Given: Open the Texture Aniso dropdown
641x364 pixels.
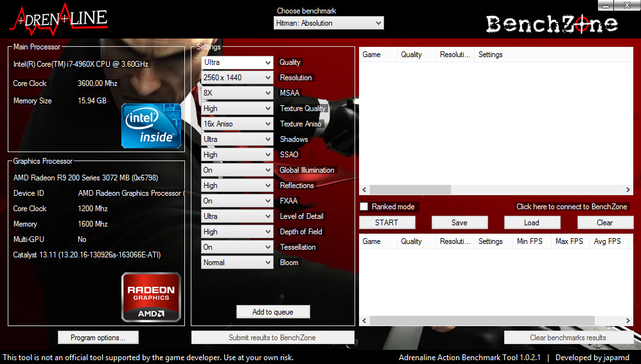Looking at the screenshot, I should [237, 124].
